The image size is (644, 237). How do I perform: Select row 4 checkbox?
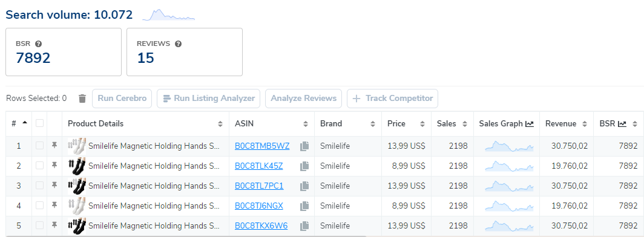pos(39,206)
